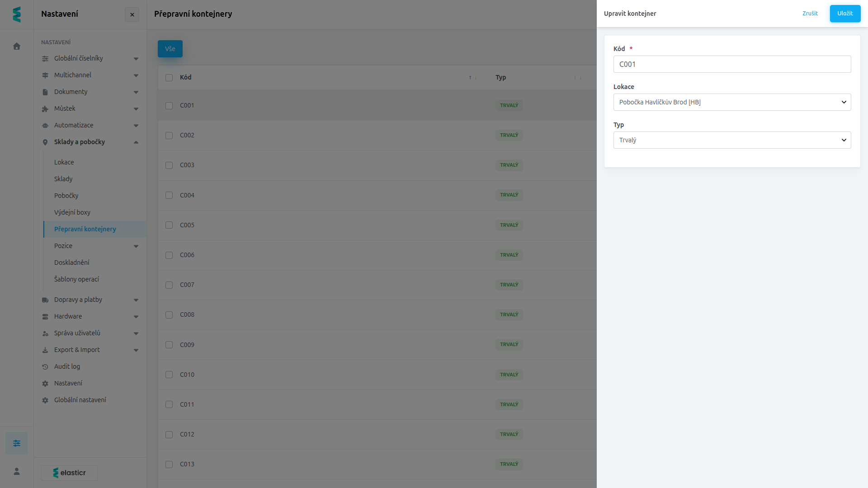
Task: Expand the Můstek section arrow
Action: 136,109
